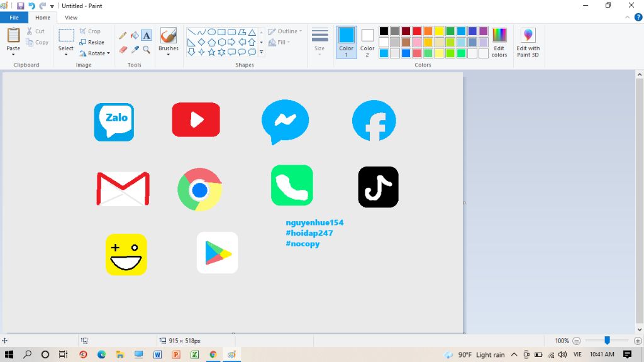Choose the Oval shape
This screenshot has height=362, width=644.
point(211,32)
